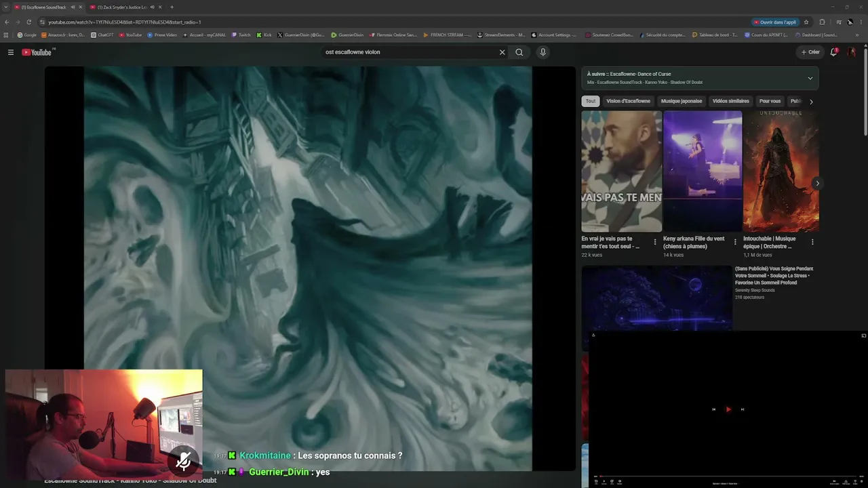Viewport: 868px width, 488px height.
Task: Select the Pour vous chip
Action: click(x=770, y=101)
